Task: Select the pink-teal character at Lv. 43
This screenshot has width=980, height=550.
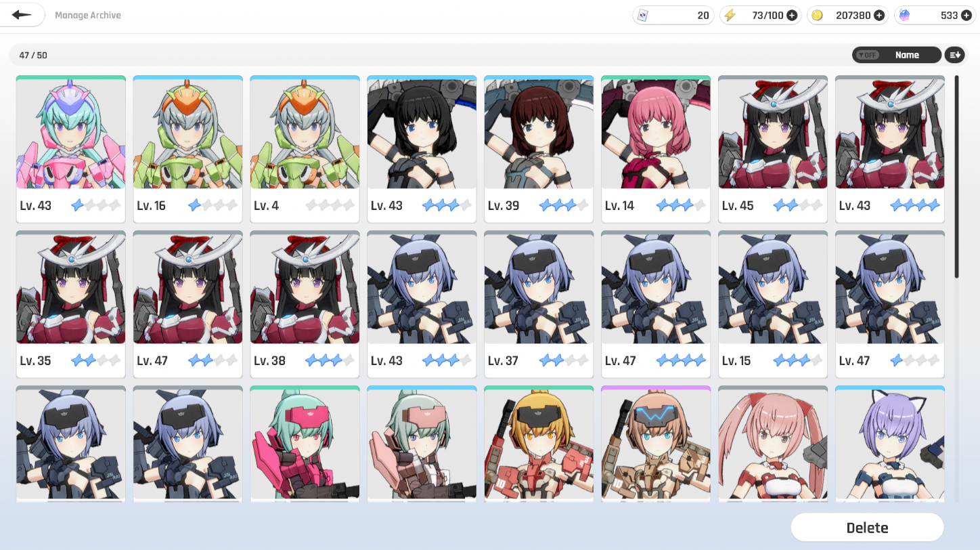Action: pyautogui.click(x=70, y=149)
